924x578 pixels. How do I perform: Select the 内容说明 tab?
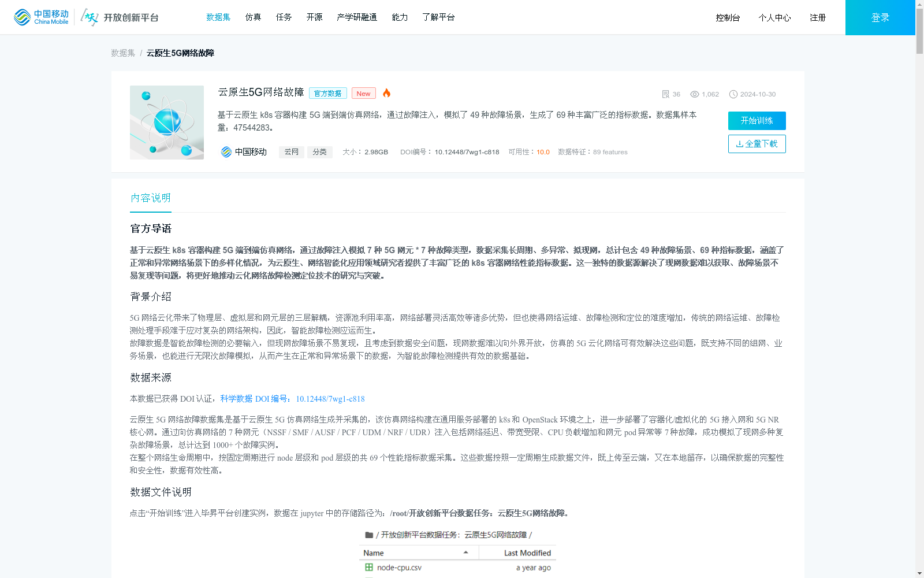pos(151,198)
